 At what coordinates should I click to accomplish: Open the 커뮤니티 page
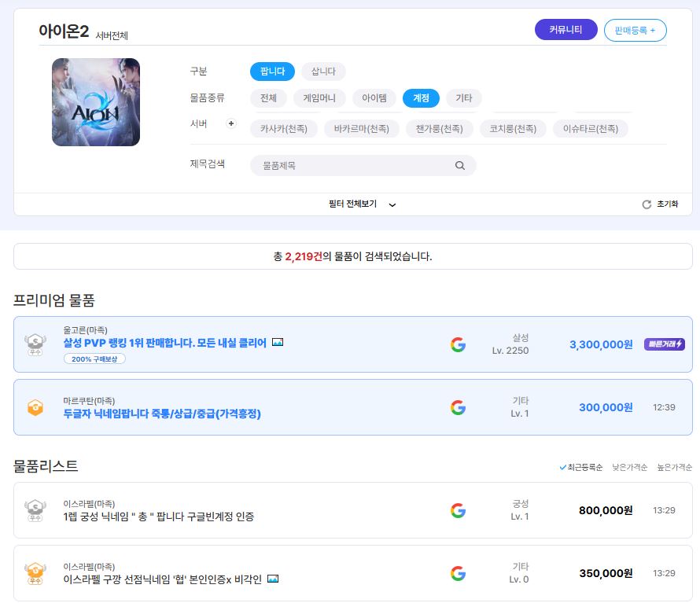pyautogui.click(x=566, y=30)
